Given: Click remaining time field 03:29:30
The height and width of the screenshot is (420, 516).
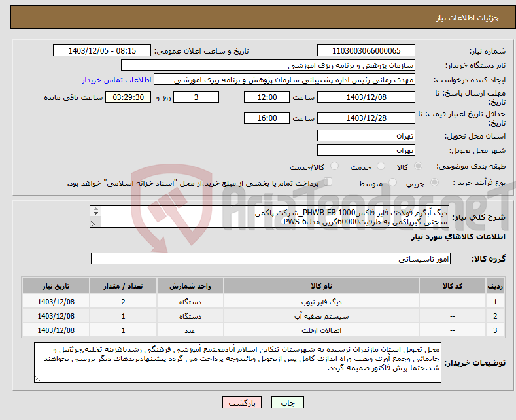Looking at the screenshot, I should 128,97.
